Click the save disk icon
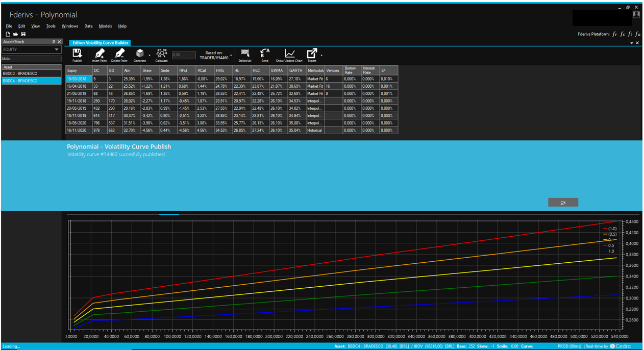 click(23, 34)
